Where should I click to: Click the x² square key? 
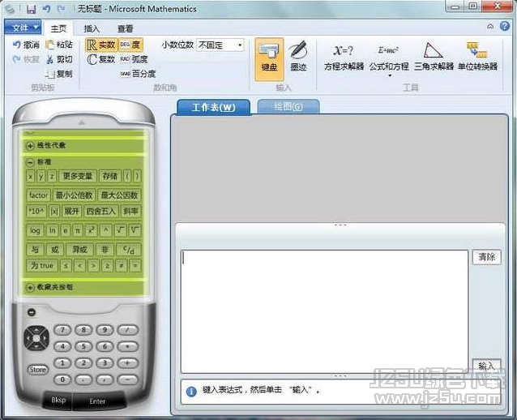point(91,230)
